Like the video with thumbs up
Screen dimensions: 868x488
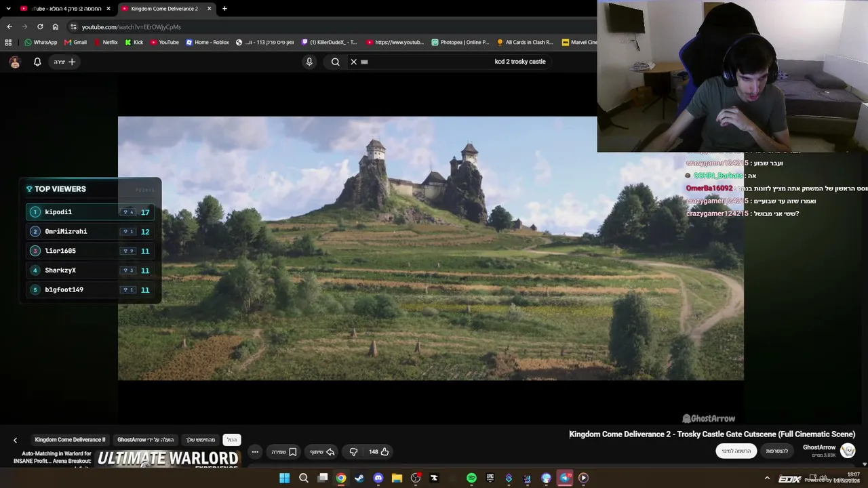click(x=379, y=451)
